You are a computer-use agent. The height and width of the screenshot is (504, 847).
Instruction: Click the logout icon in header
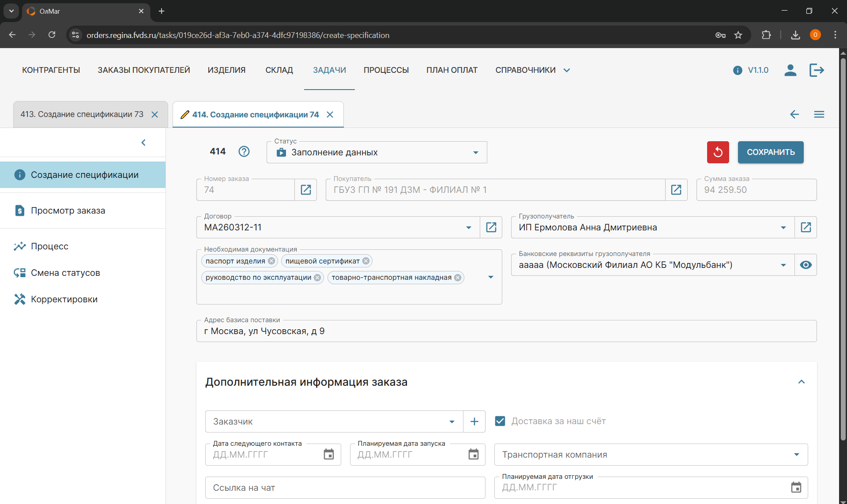pos(817,70)
